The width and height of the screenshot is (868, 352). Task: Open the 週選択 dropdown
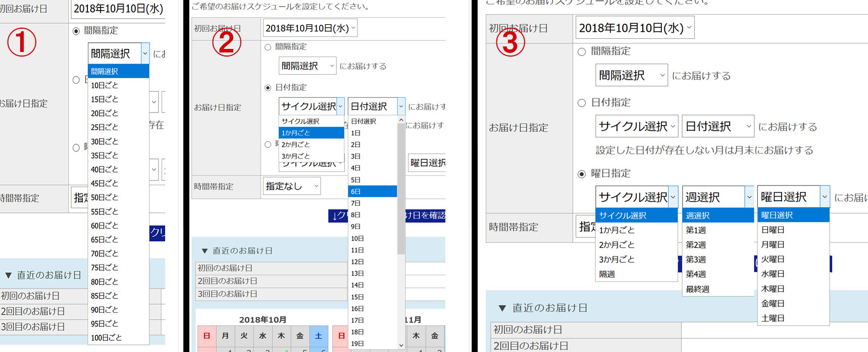tap(718, 197)
